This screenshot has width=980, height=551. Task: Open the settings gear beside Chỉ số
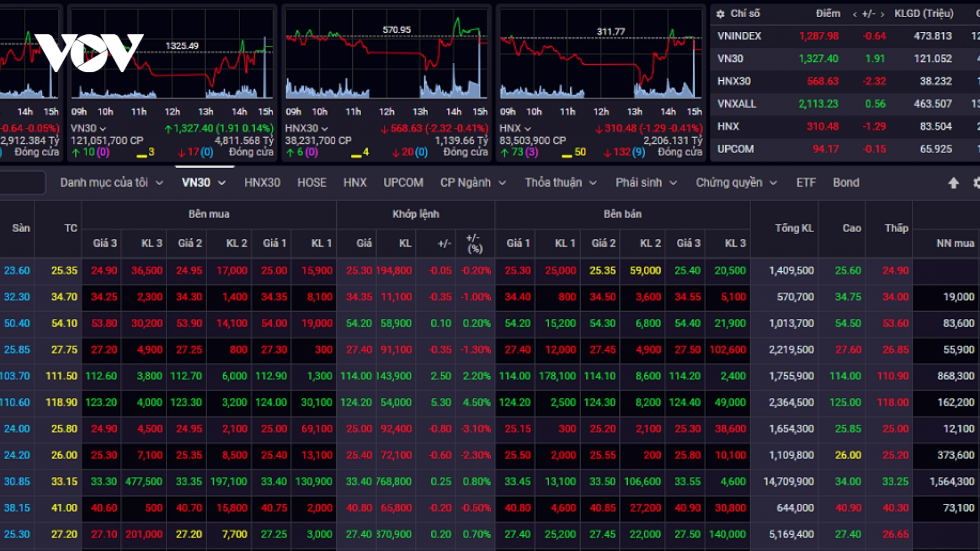[720, 13]
